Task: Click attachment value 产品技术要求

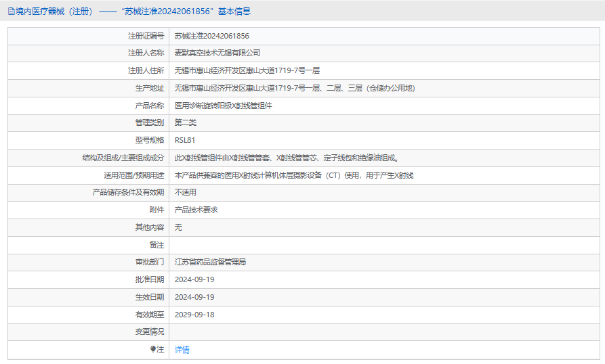Action: pyautogui.click(x=196, y=210)
